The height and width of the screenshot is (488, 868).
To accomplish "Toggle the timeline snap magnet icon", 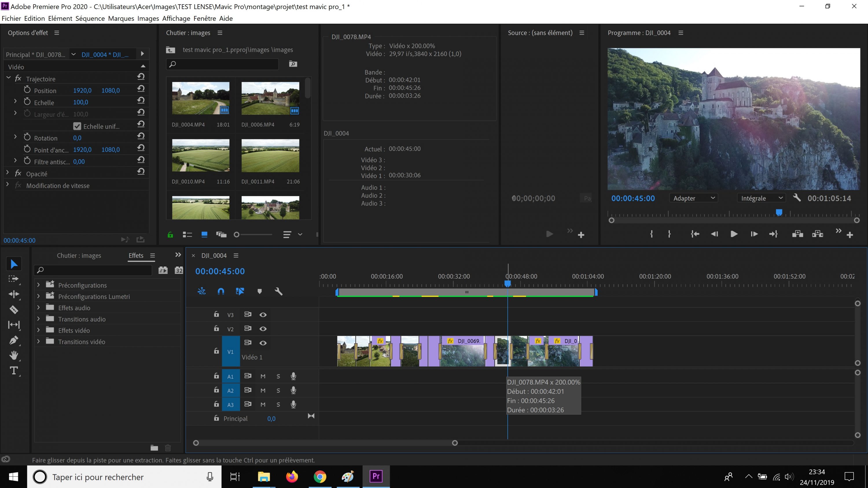I will pyautogui.click(x=221, y=291).
